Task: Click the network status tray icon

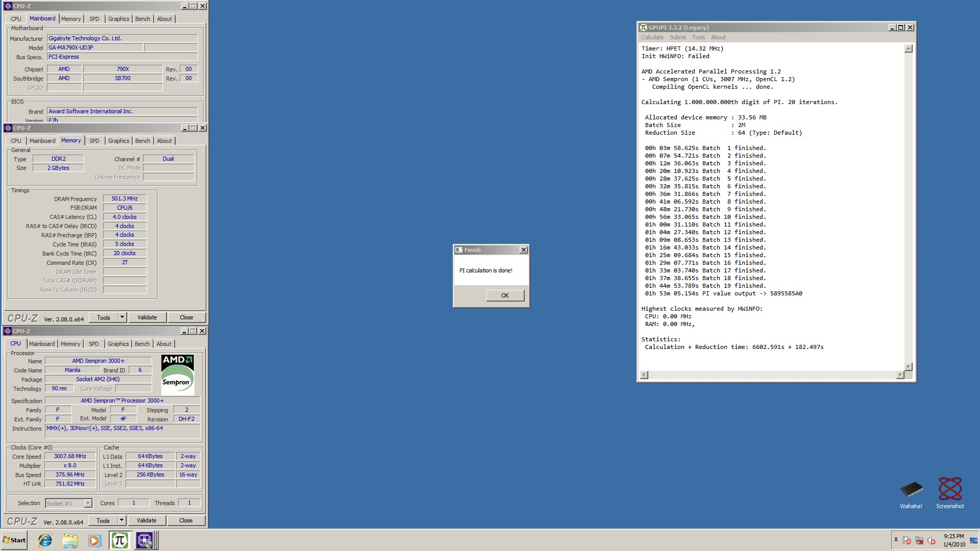Action: (919, 540)
